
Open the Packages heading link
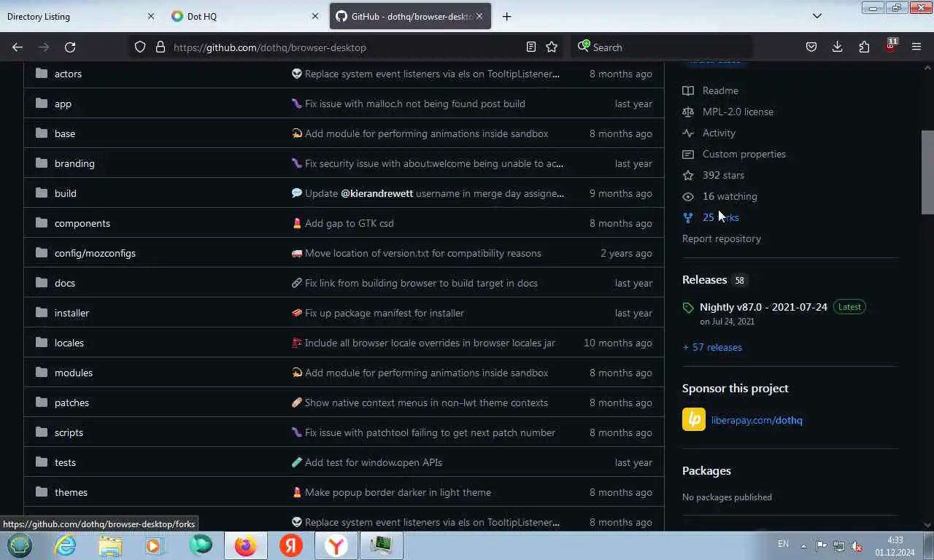(706, 471)
